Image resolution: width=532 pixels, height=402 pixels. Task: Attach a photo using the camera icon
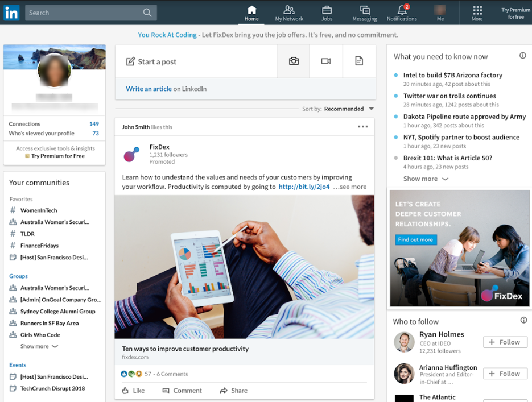pos(293,61)
